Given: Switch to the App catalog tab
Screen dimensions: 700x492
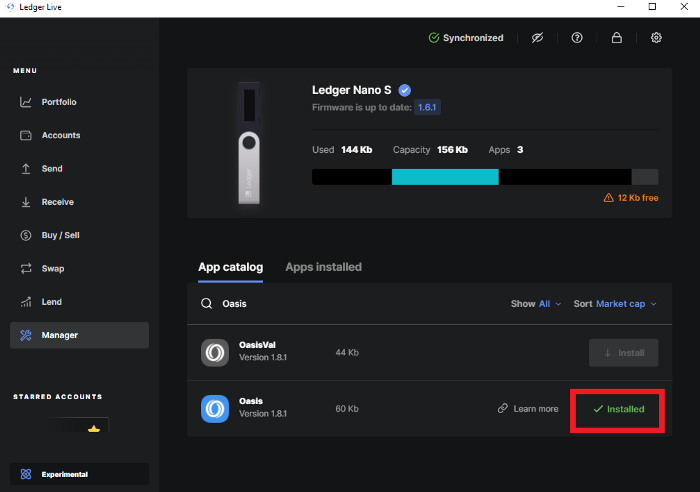Looking at the screenshot, I should 230,267.
